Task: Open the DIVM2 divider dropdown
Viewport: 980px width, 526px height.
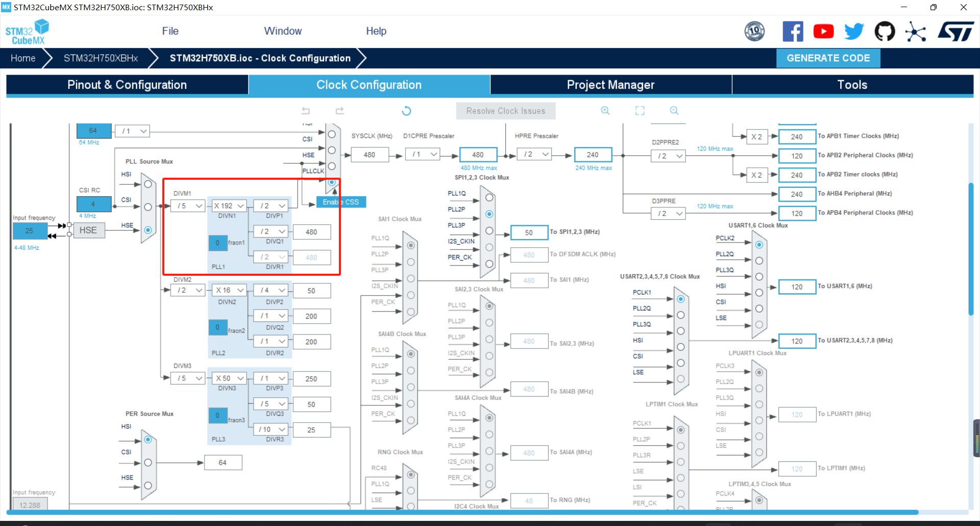Action: click(188, 290)
